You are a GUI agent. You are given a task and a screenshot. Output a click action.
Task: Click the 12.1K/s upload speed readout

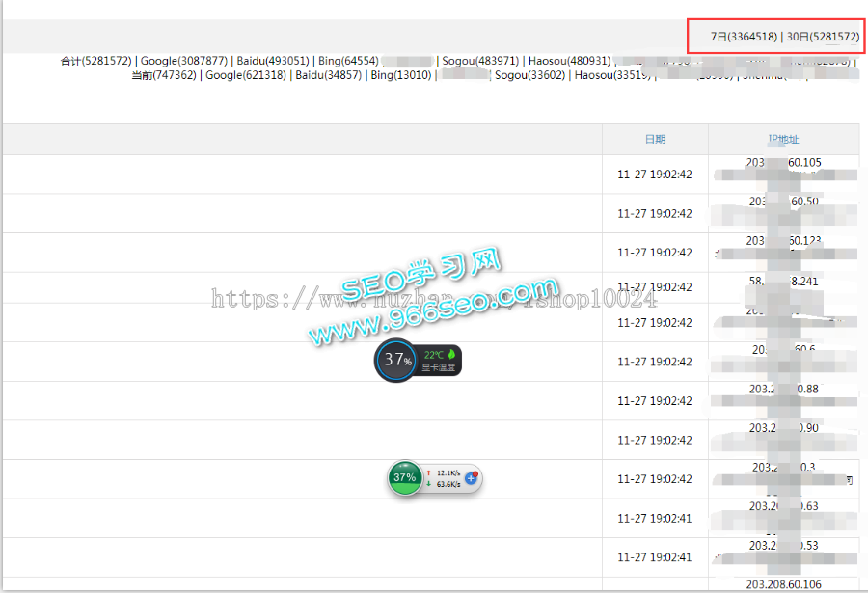pos(448,472)
